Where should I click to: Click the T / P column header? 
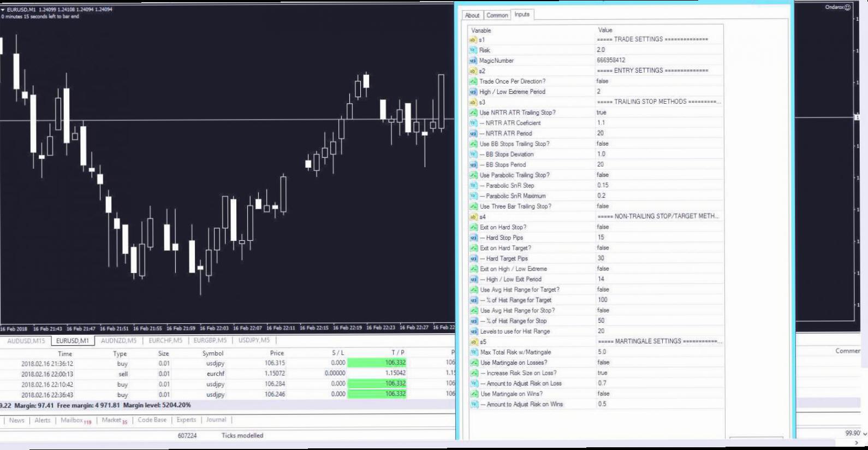[398, 353]
